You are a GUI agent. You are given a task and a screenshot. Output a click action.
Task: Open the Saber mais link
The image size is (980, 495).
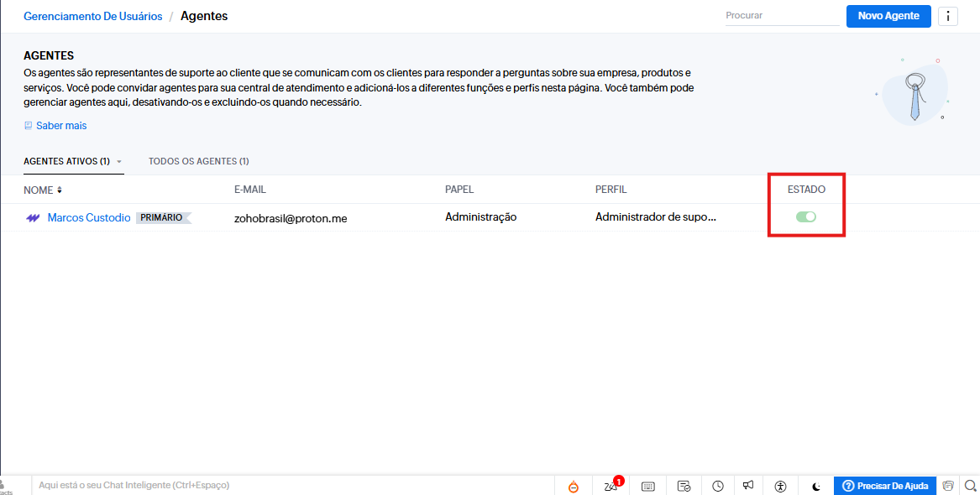click(x=60, y=126)
